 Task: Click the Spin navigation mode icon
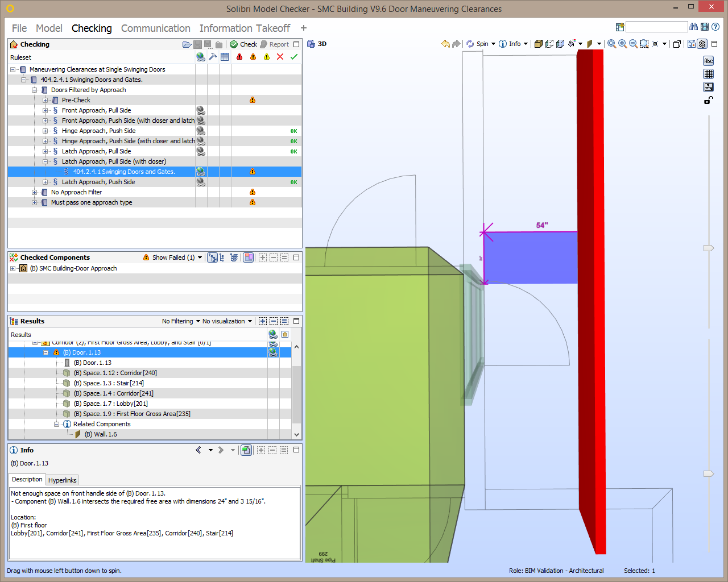[x=470, y=44]
